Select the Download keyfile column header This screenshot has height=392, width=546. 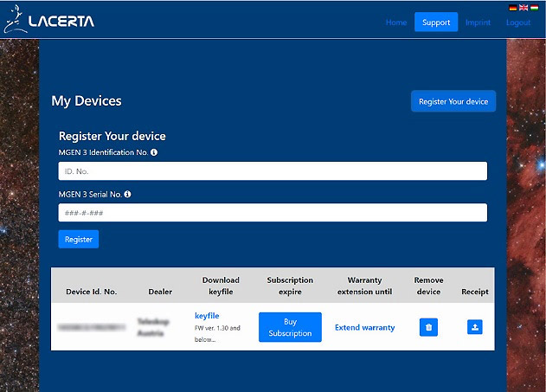coord(221,286)
